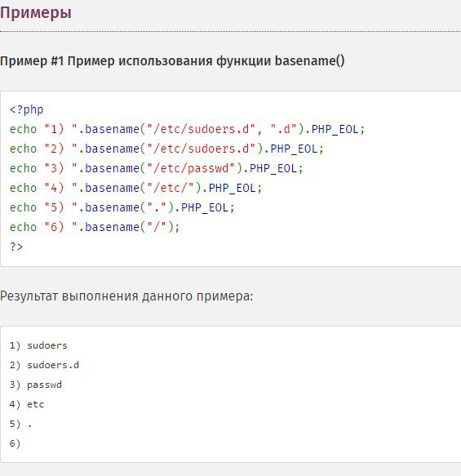Click output line '6)'
Screen dimensions: 461x476
point(15,443)
